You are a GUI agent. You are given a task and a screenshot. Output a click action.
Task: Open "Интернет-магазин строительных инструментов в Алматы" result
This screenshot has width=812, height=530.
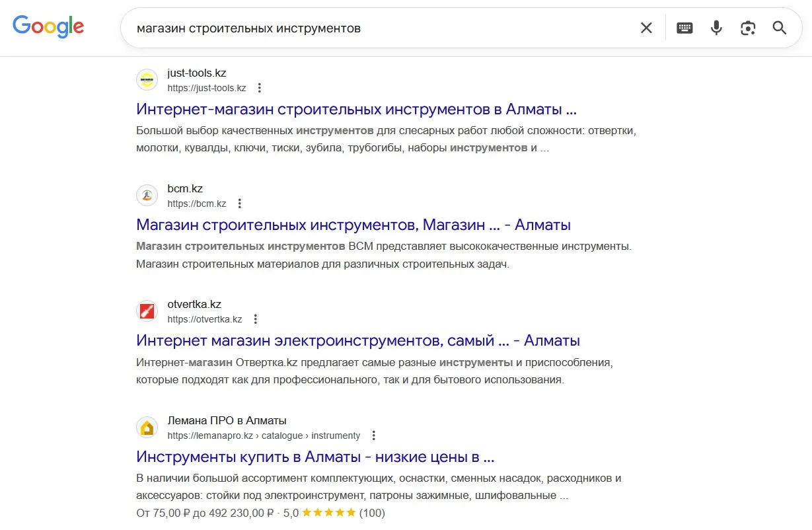(x=356, y=109)
